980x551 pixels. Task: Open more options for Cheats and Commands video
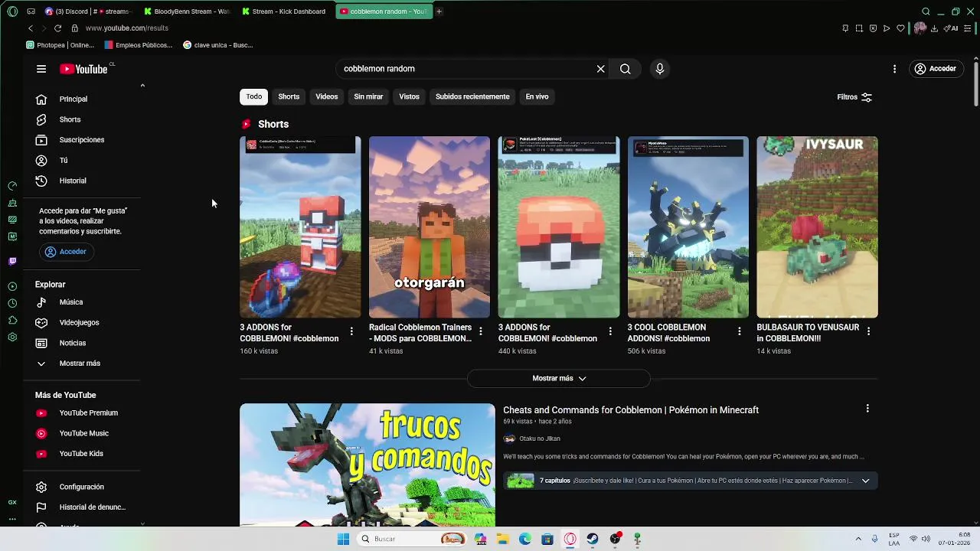867,409
